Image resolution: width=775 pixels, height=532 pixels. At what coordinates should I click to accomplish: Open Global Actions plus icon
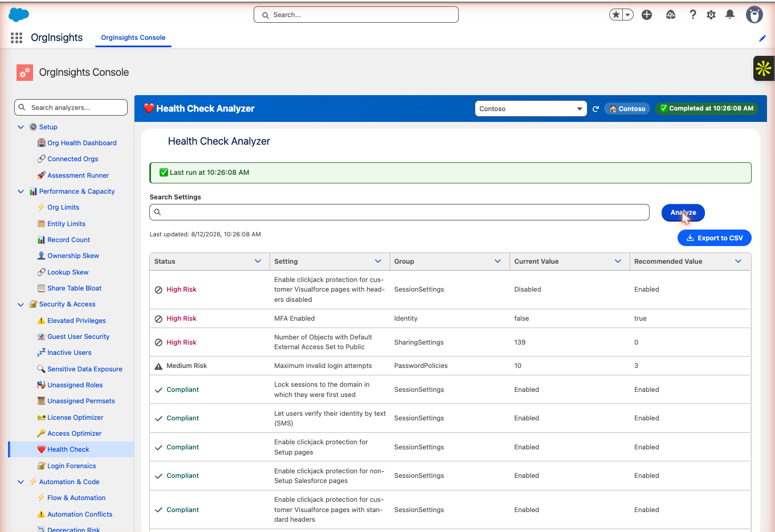[x=647, y=15]
